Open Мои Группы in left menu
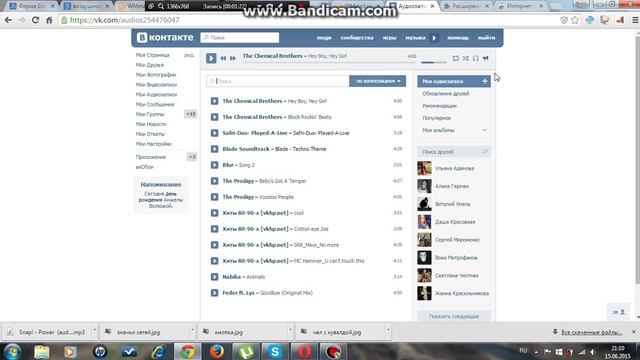 point(149,114)
